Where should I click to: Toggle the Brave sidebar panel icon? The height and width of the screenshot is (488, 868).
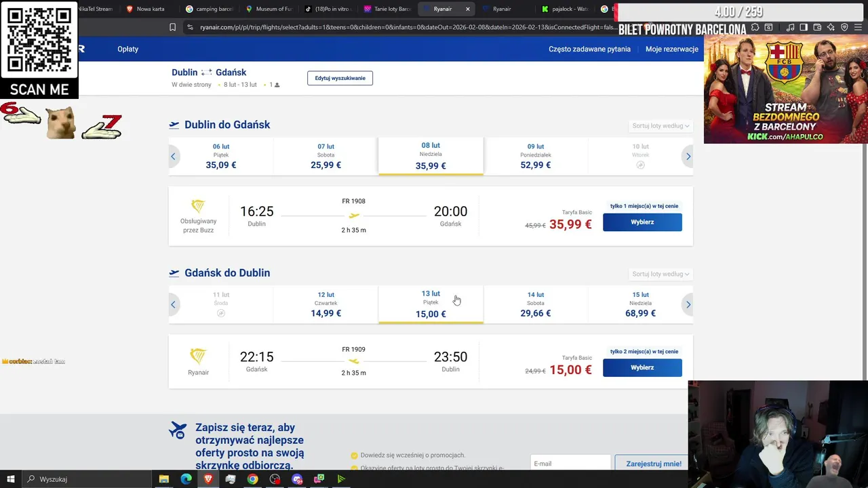(x=804, y=27)
